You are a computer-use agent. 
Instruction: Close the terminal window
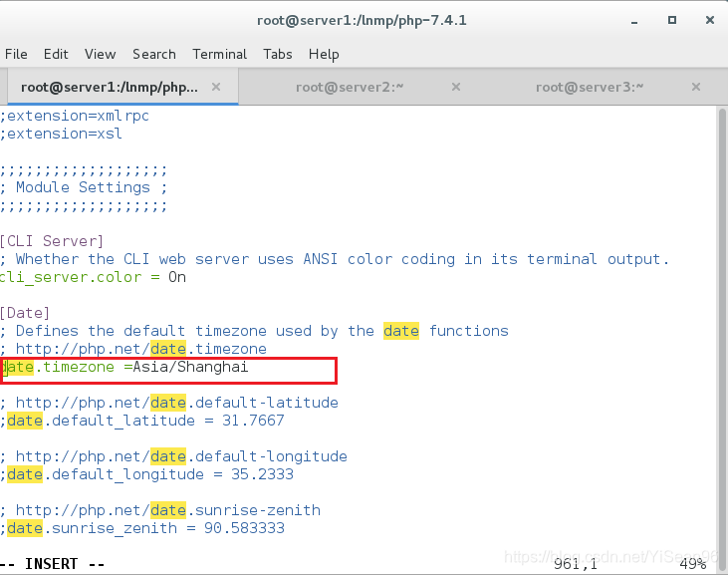click(x=710, y=20)
